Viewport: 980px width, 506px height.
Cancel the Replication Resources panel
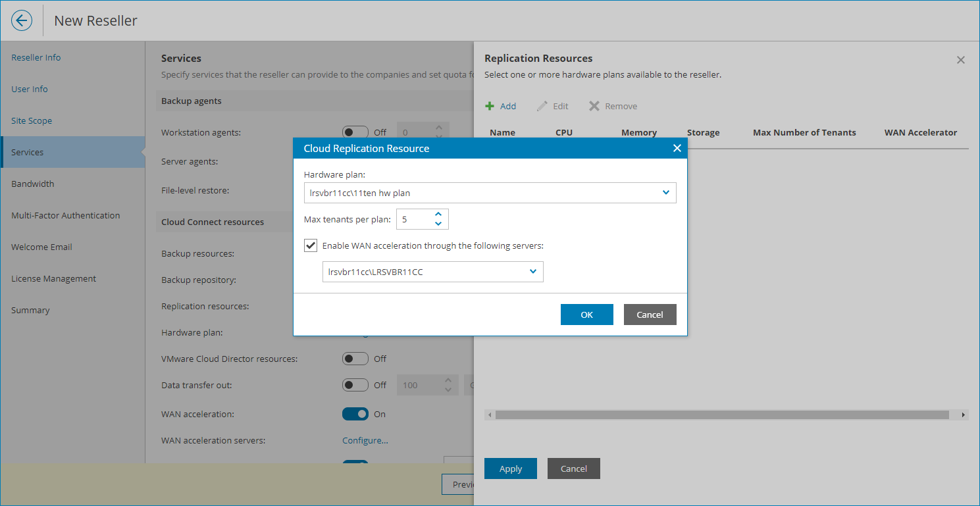pyautogui.click(x=574, y=468)
